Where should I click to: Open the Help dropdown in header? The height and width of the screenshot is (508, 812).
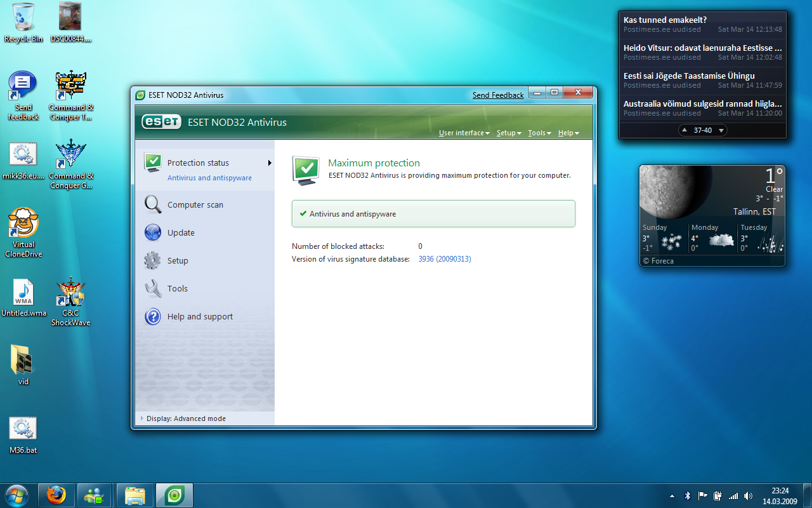tap(568, 133)
